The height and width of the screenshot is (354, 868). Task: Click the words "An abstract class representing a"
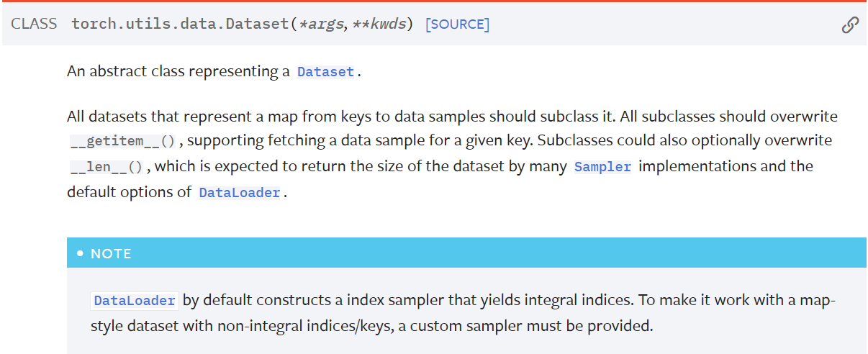(x=178, y=72)
